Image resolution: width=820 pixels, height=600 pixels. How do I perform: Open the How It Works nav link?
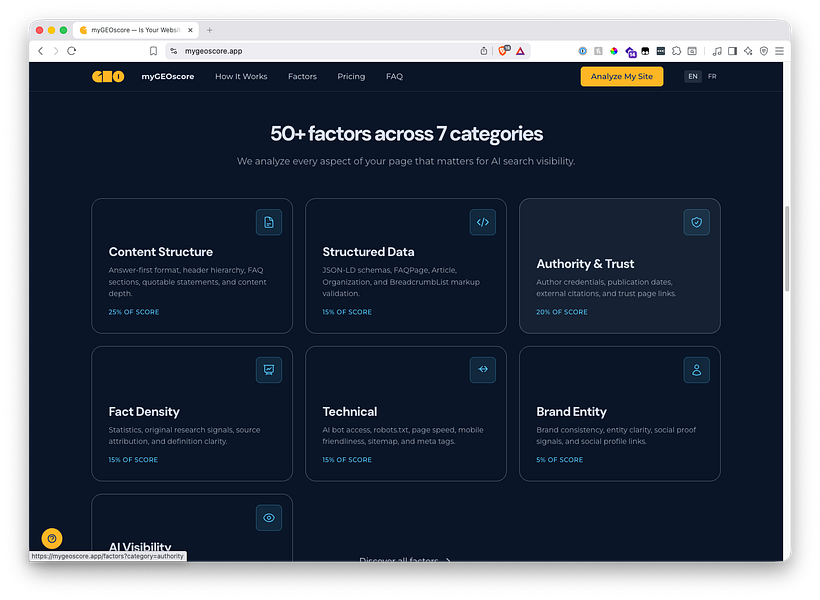tap(241, 76)
